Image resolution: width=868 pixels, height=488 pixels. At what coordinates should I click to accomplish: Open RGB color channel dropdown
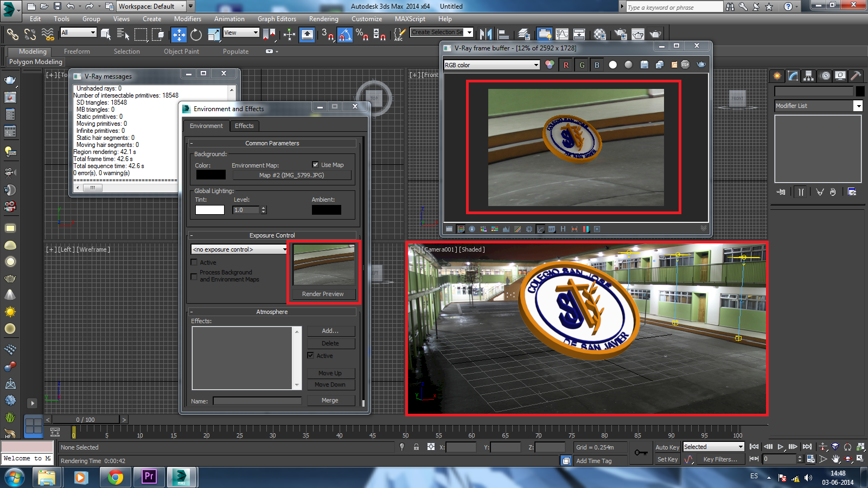[x=492, y=65]
